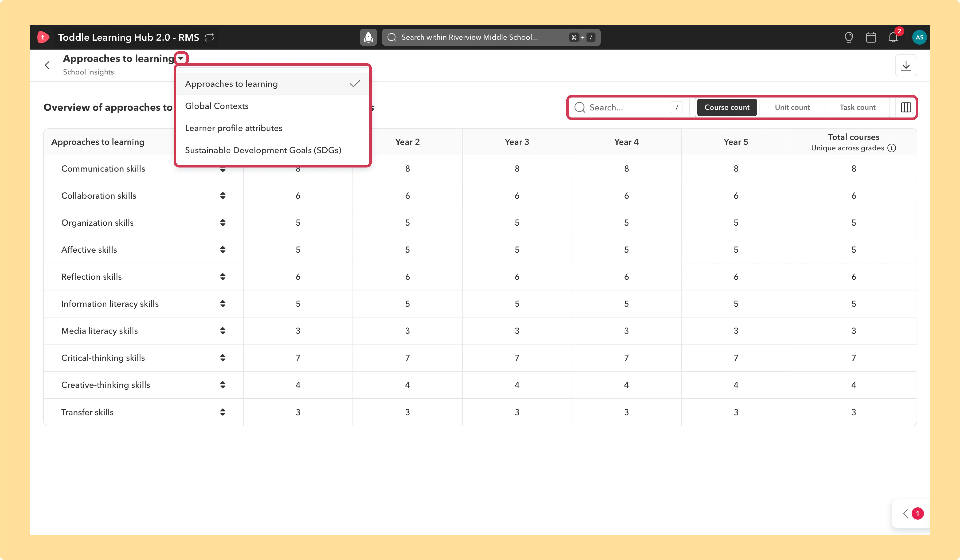This screenshot has height=560, width=960.
Task: Expand the Transfer skills row arrows
Action: click(x=223, y=412)
